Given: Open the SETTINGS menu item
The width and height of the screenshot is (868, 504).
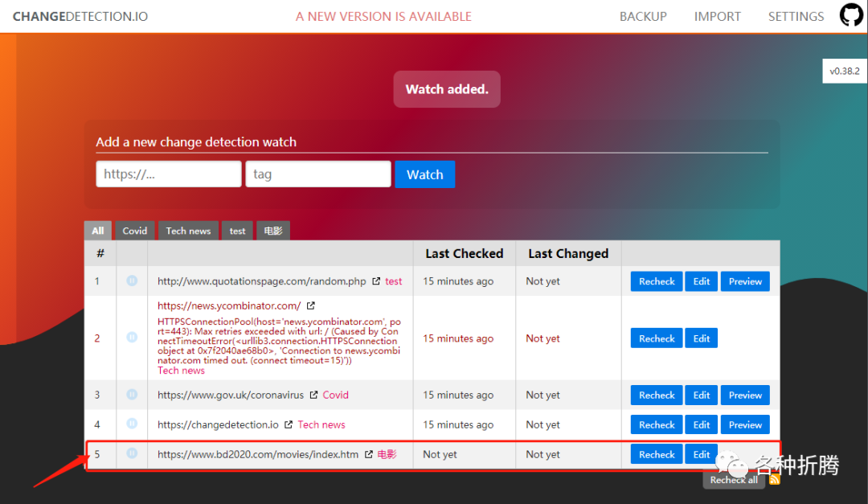Looking at the screenshot, I should (796, 17).
